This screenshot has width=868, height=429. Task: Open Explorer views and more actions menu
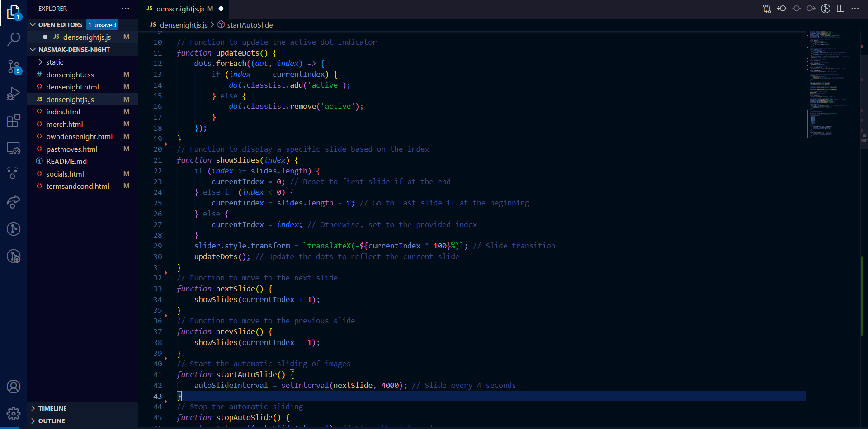(125, 9)
